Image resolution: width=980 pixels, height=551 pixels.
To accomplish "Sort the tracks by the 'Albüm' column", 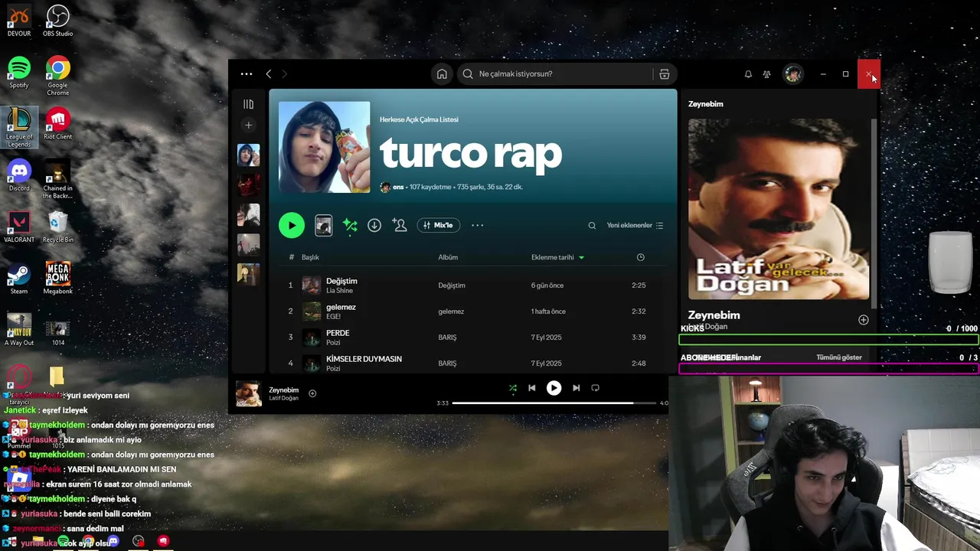I will tap(448, 257).
